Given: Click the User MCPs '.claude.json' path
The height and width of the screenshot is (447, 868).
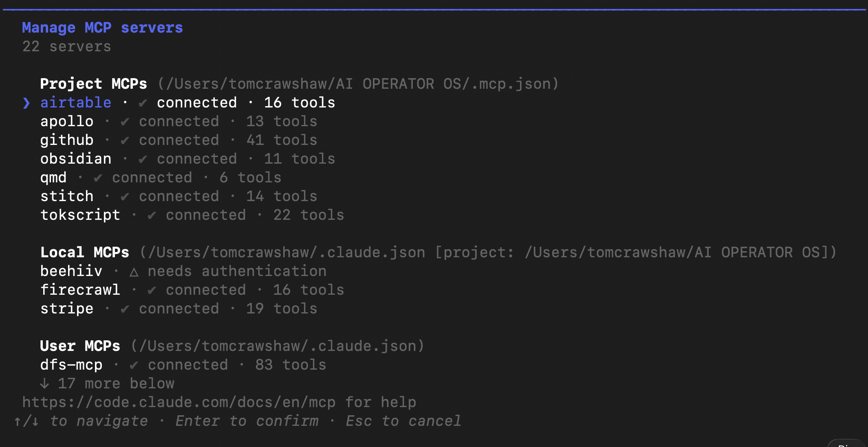Looking at the screenshot, I should click(278, 346).
